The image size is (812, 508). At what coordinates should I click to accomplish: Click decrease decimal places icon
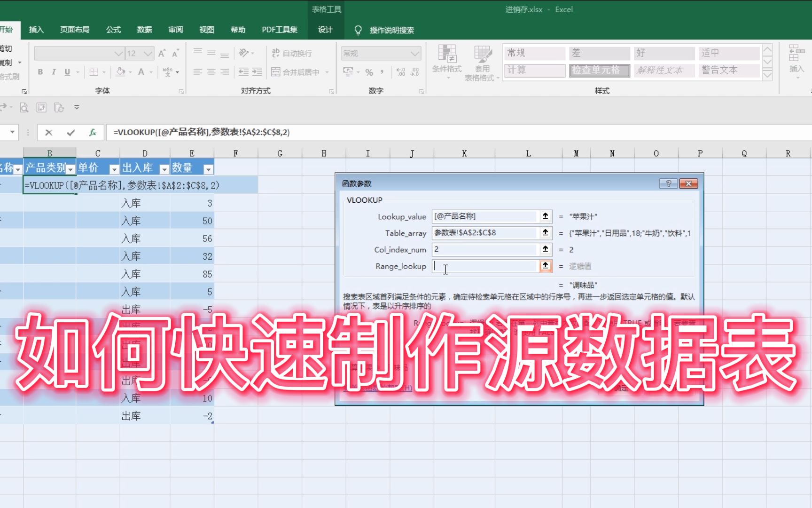pyautogui.click(x=415, y=72)
